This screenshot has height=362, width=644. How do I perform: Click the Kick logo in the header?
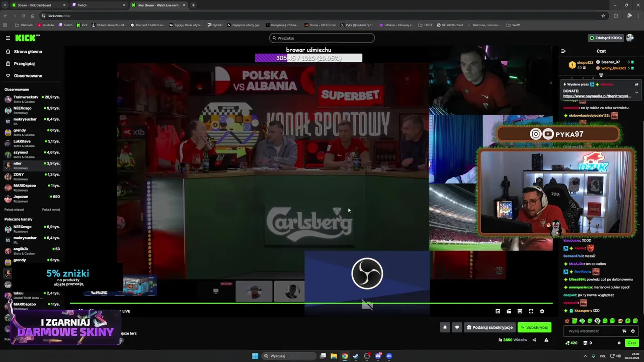click(x=27, y=38)
